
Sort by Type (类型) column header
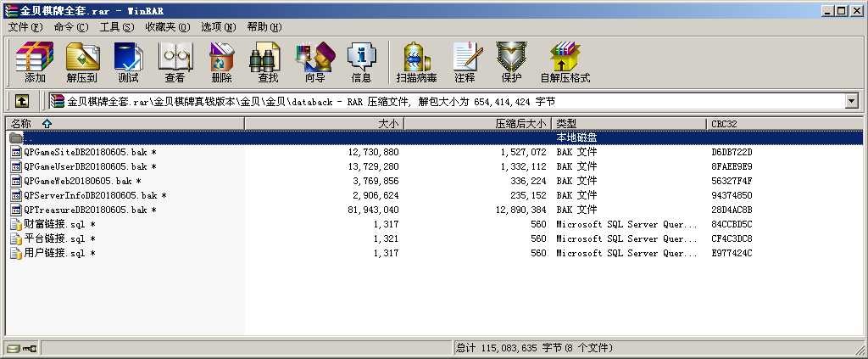[629, 124]
